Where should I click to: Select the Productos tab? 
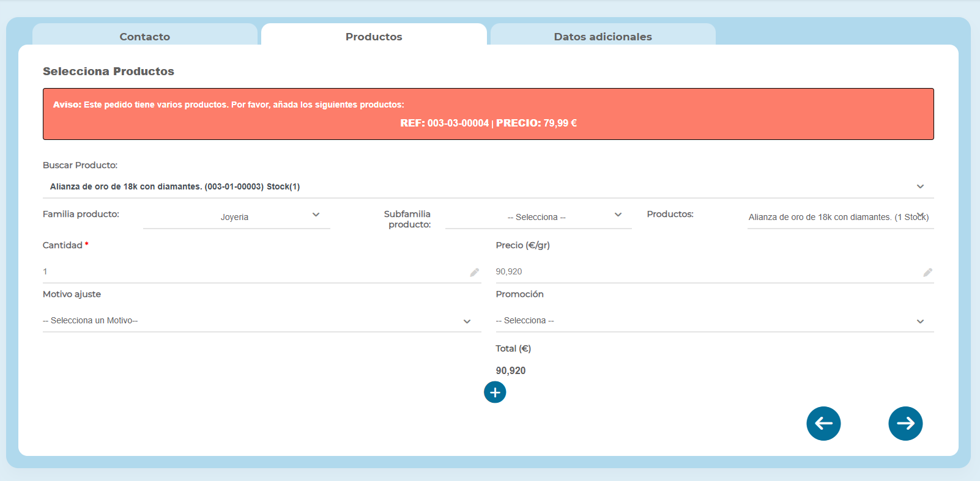tap(374, 37)
